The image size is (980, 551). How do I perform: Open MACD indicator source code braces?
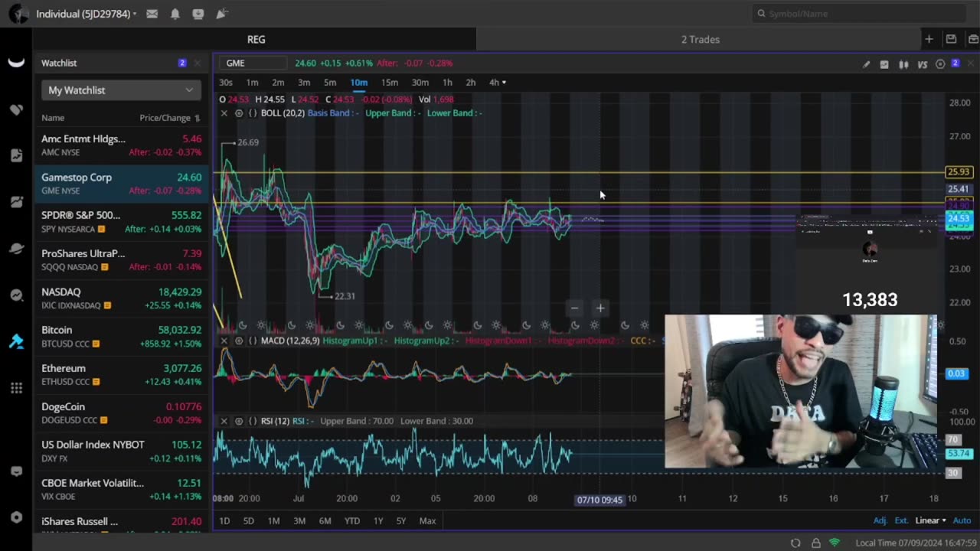coord(253,341)
